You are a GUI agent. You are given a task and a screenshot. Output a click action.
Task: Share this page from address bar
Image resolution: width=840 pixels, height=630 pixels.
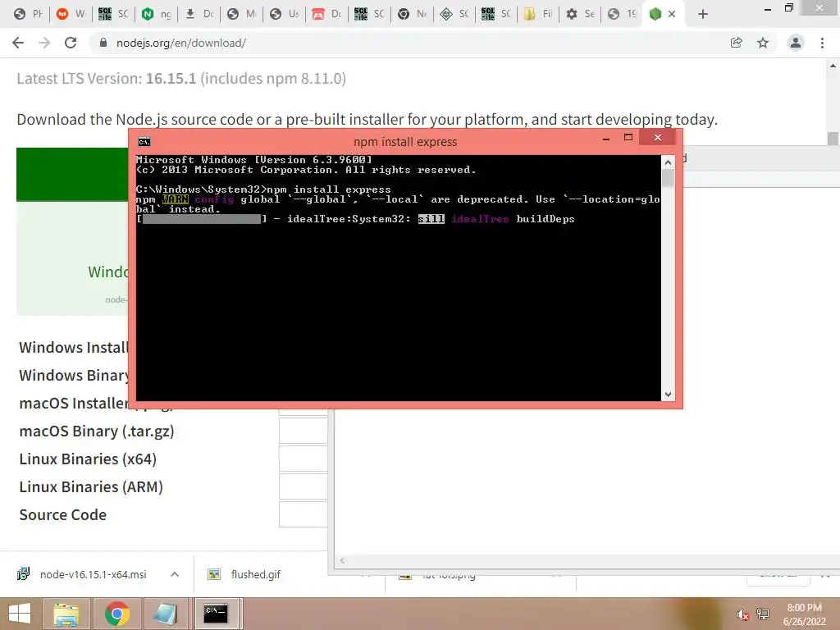[736, 43]
